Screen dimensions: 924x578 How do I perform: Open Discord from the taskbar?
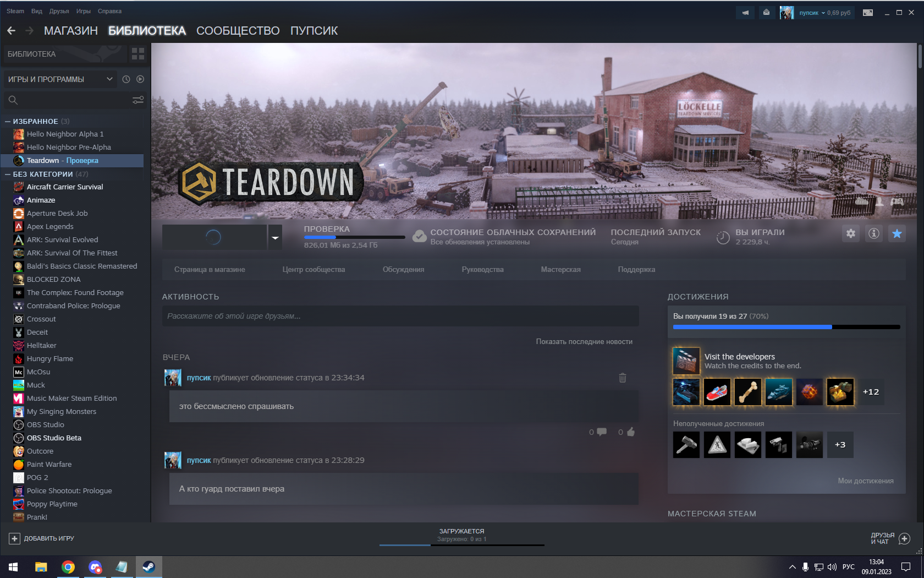95,567
